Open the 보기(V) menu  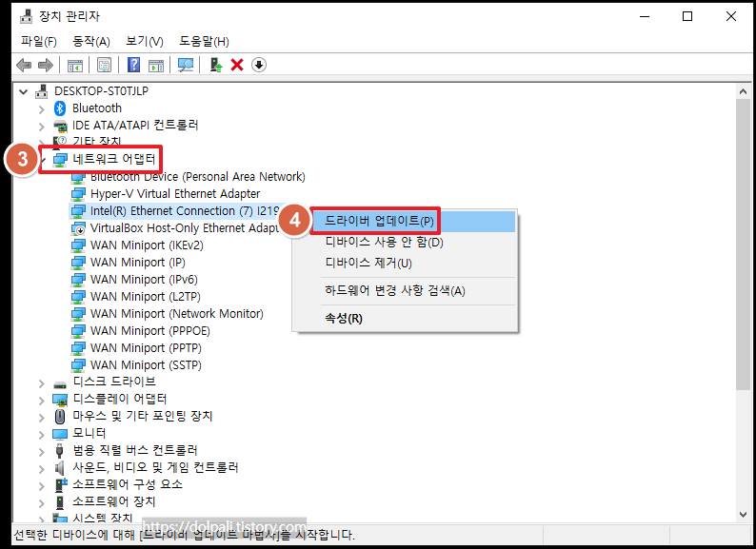pyautogui.click(x=144, y=42)
